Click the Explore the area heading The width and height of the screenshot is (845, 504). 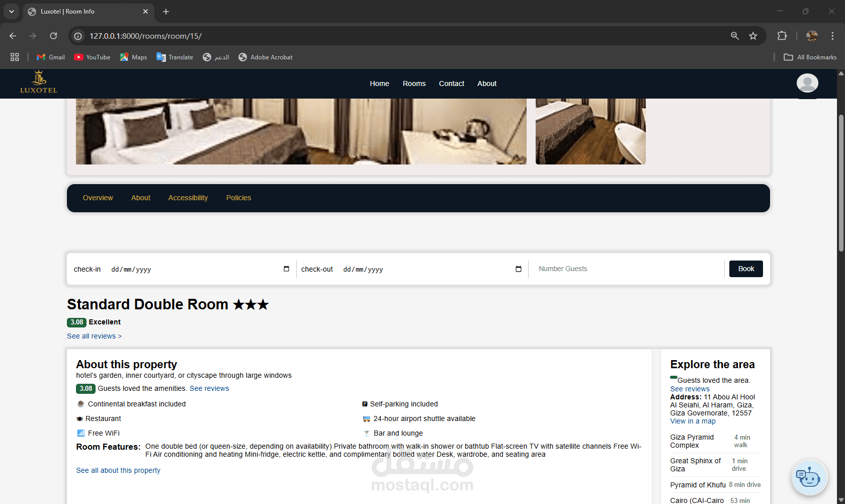[712, 364]
